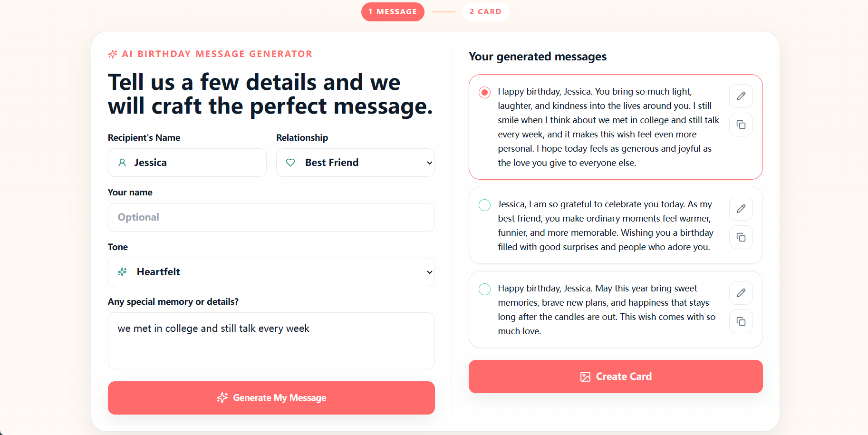Expand the Tone dropdown showing Heartfelt
The image size is (868, 435).
point(271,272)
